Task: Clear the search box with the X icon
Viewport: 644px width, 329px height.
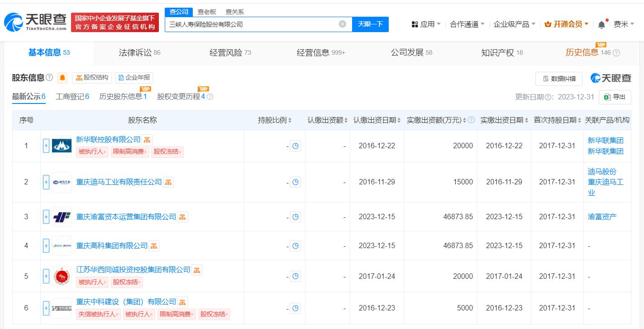Action: click(x=343, y=24)
